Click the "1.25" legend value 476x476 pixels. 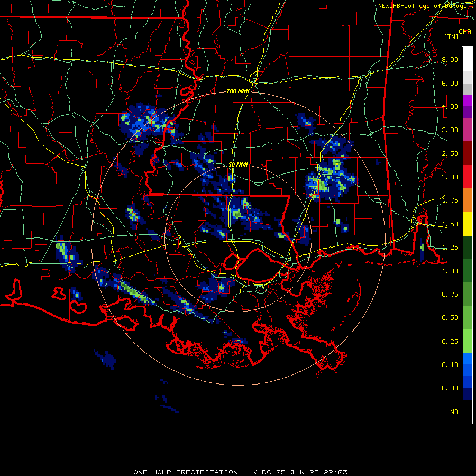pyautogui.click(x=450, y=248)
